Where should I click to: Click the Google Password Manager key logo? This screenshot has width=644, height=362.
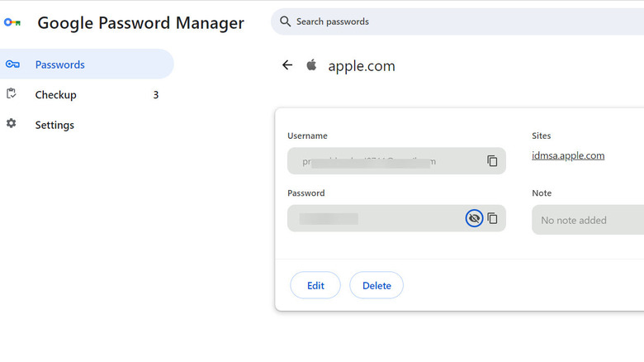pos(12,23)
